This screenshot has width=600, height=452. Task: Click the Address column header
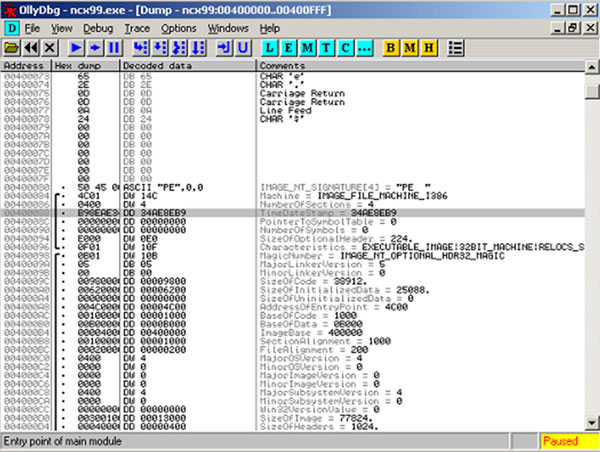[x=26, y=65]
